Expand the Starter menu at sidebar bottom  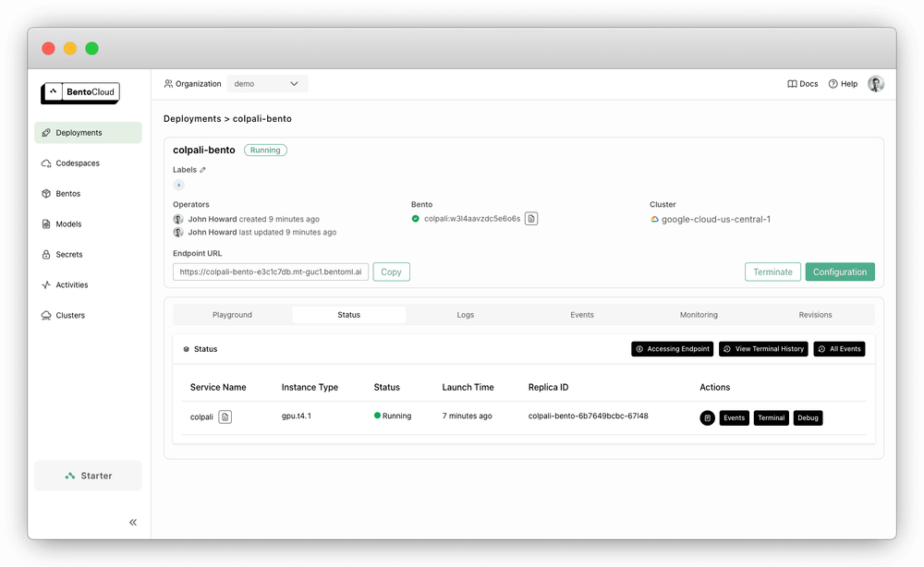tap(88, 475)
